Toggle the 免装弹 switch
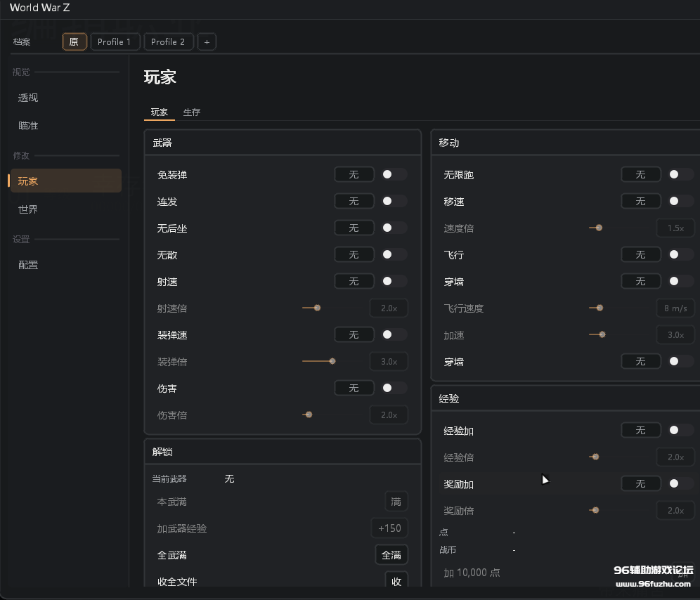Viewport: 700px width, 600px height. [x=394, y=174]
